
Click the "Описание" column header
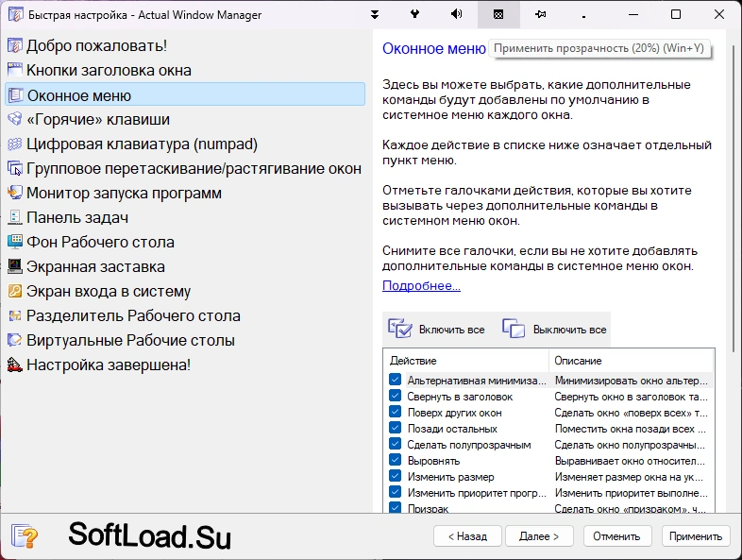point(631,361)
